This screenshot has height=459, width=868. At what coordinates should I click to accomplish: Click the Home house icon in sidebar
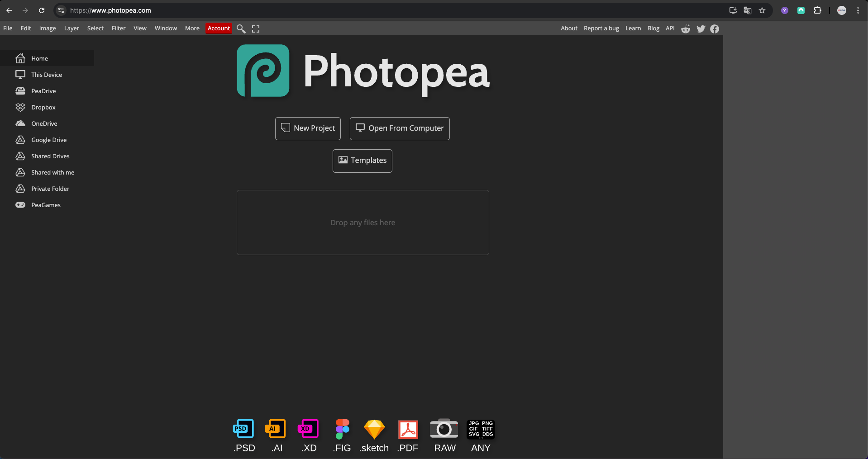(20, 58)
